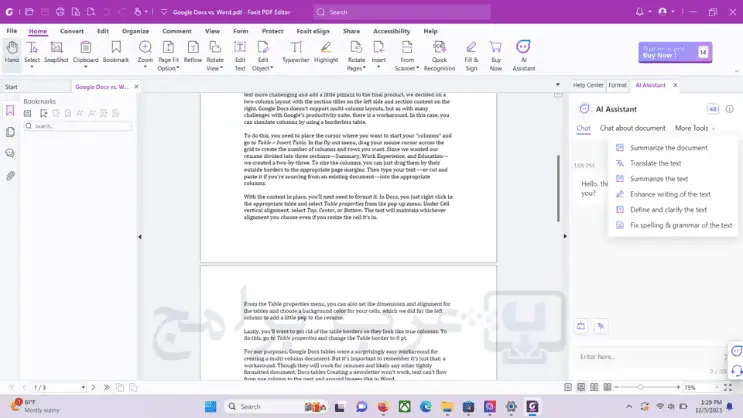Switch to the Organize ribbon tab
This screenshot has height=418, width=743.
coord(136,31)
